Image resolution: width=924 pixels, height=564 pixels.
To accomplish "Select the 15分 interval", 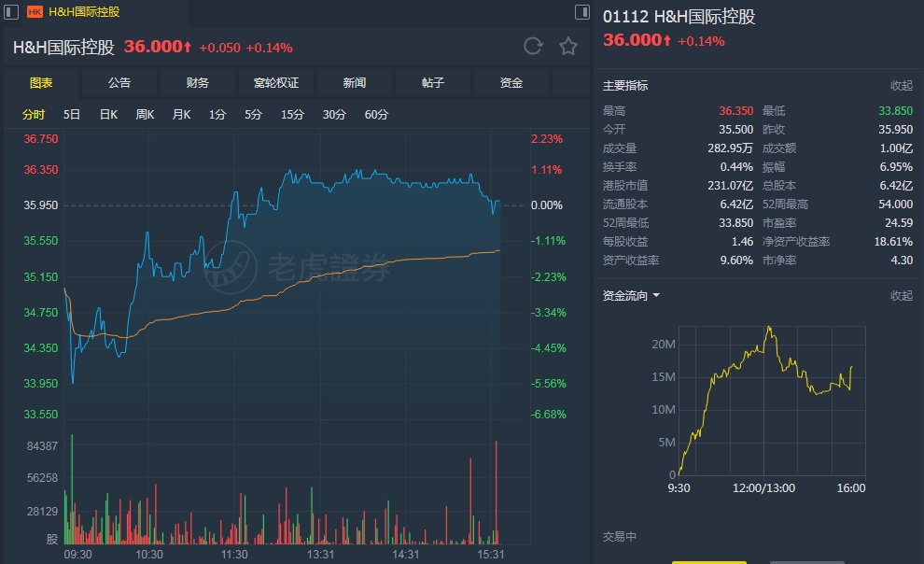I will click(292, 114).
